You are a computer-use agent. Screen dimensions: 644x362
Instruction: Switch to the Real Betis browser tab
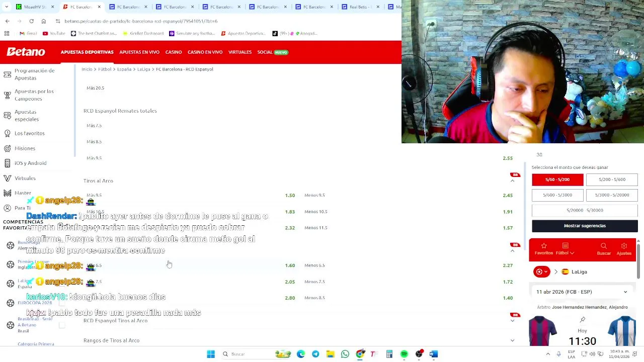click(360, 7)
